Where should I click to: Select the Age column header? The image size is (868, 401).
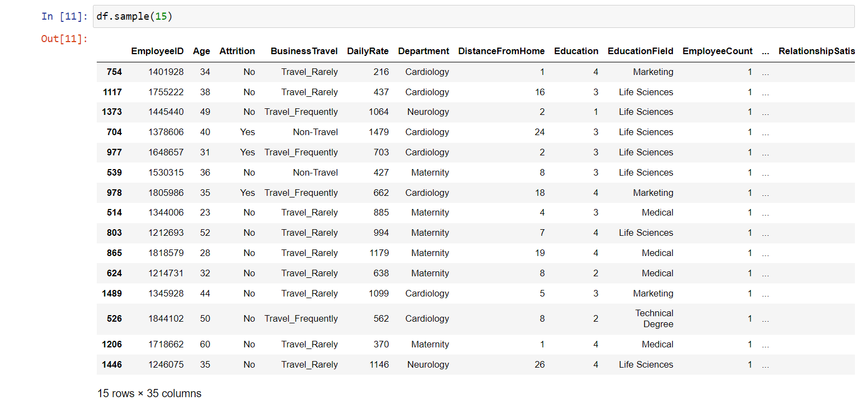(201, 51)
